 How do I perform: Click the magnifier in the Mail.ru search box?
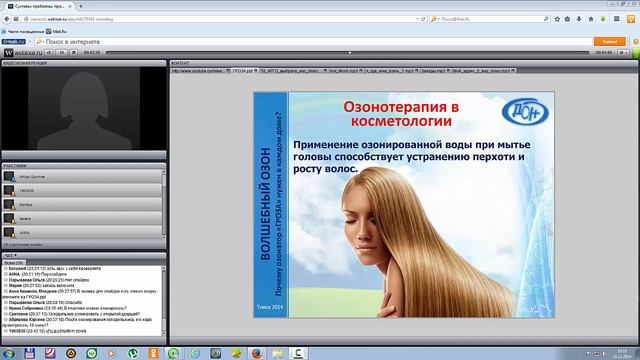(546, 19)
